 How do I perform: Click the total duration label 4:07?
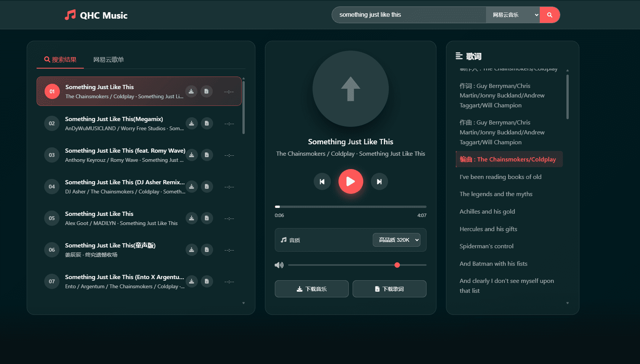(422, 216)
